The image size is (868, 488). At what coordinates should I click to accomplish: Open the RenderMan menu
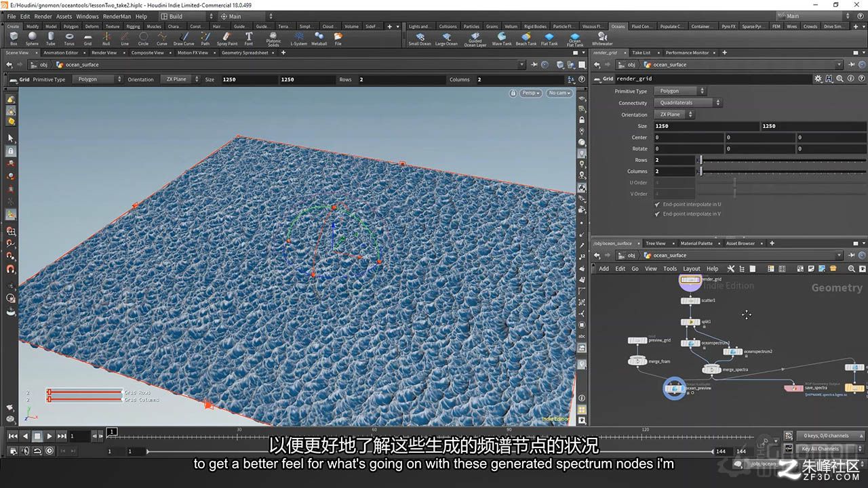click(116, 16)
